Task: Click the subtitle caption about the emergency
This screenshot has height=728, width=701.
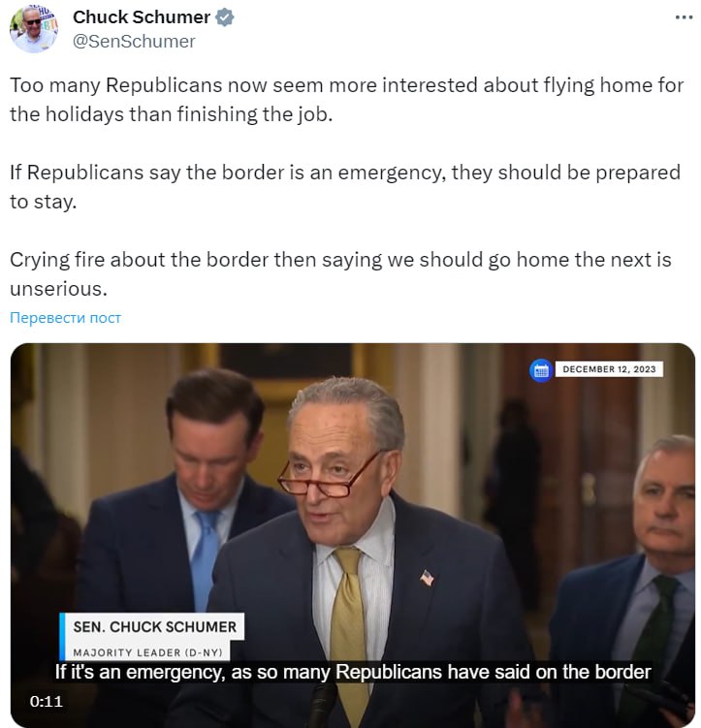Action: [x=352, y=672]
